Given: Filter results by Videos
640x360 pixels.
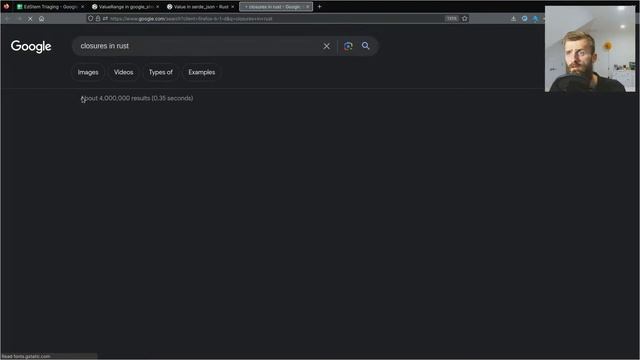Looking at the screenshot, I should [x=123, y=72].
